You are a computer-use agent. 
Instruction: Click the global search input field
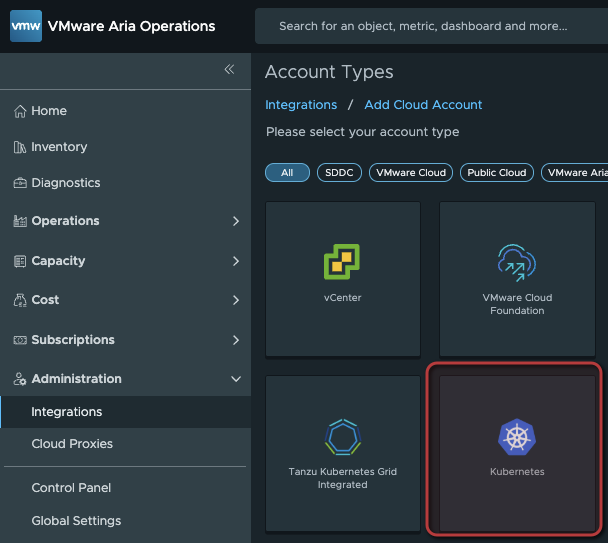click(x=430, y=26)
